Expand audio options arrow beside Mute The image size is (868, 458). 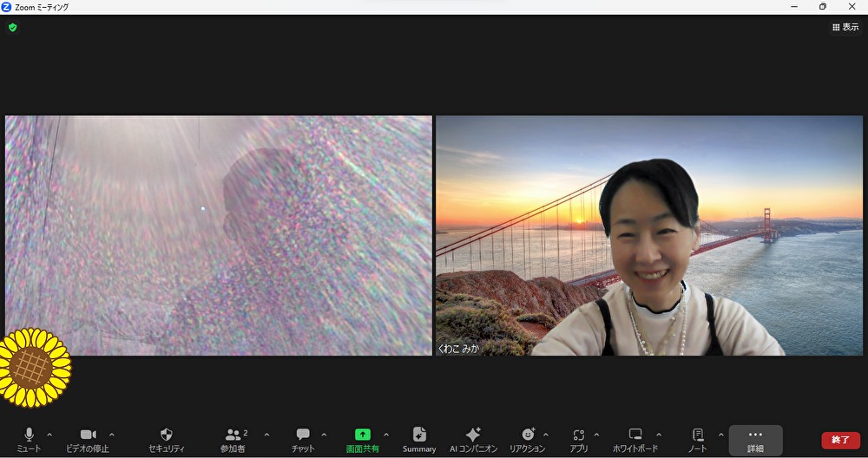coord(49,435)
